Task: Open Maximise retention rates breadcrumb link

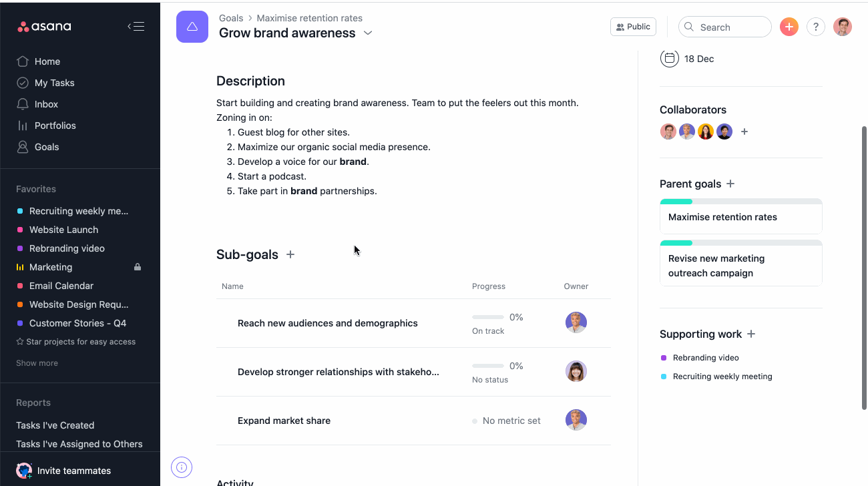Action: click(x=310, y=18)
